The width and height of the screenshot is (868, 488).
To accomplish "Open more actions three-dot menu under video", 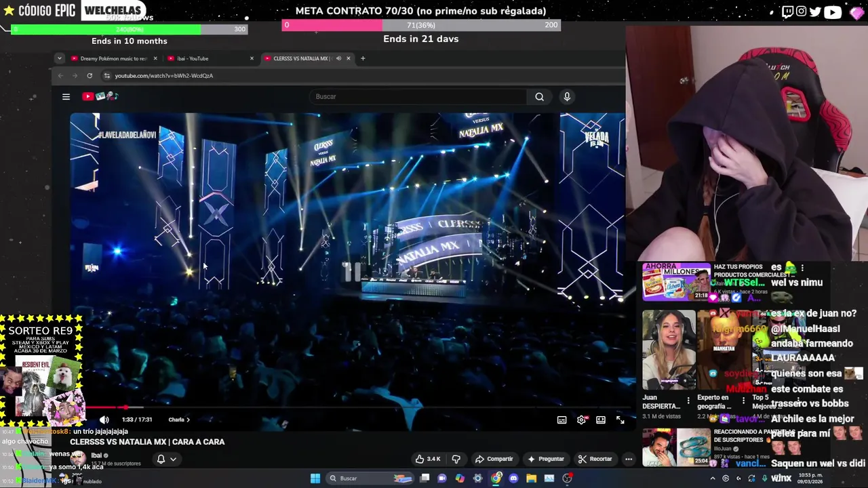I will tap(629, 459).
